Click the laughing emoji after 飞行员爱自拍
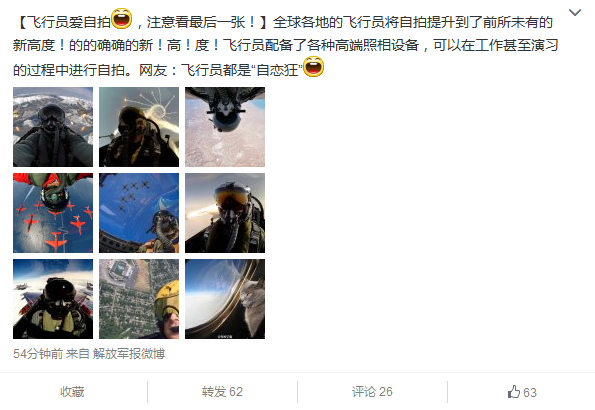Viewport: 595px width, 410px height. 121,19
